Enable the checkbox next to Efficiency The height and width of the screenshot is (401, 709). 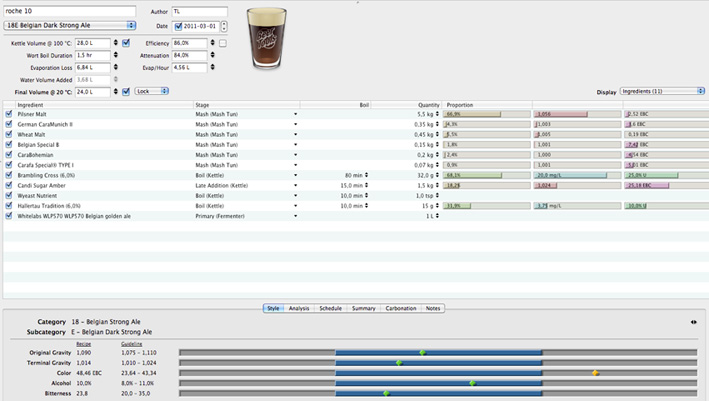click(x=223, y=44)
